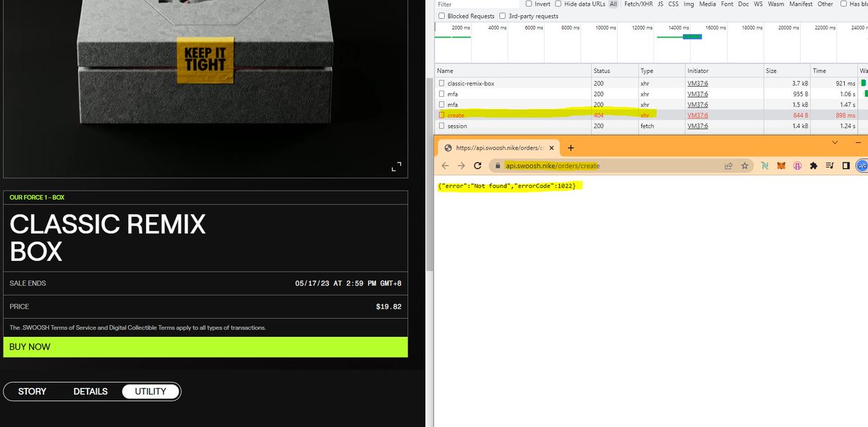Filter network requests by Other
The width and height of the screenshot is (868, 427).
(825, 4)
